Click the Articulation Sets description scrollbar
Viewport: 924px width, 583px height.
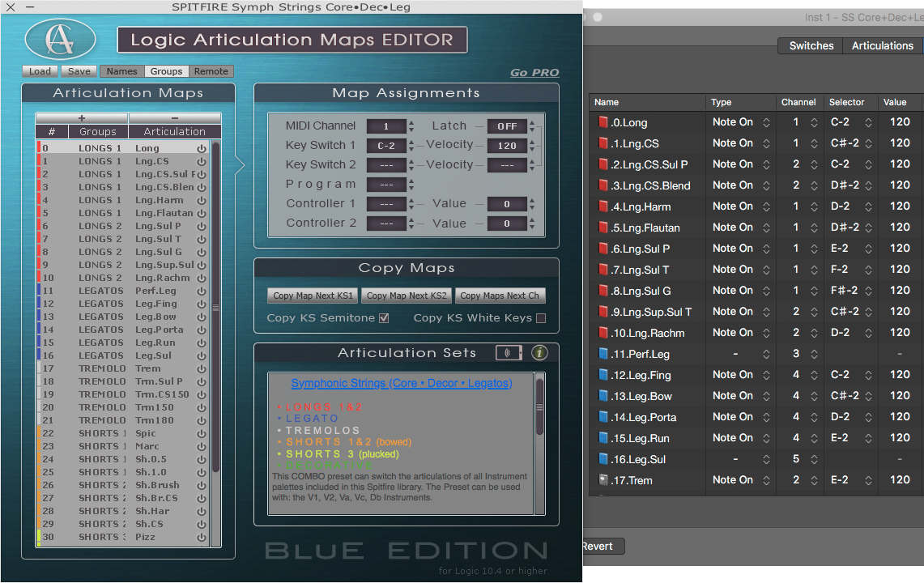539,406
